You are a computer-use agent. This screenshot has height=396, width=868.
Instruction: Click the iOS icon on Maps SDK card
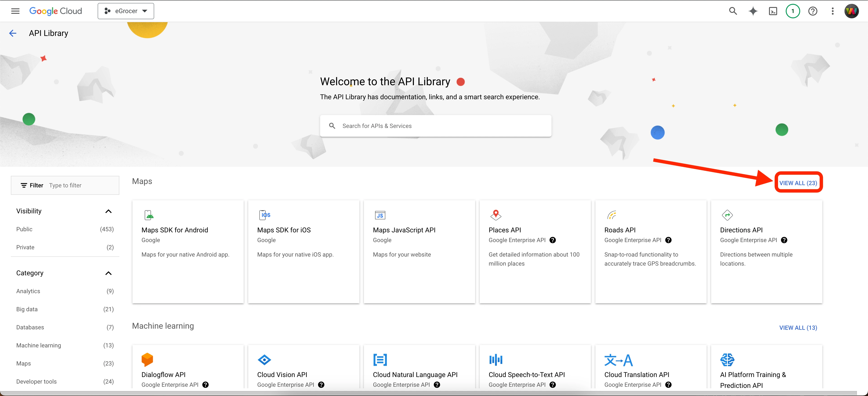(x=264, y=215)
